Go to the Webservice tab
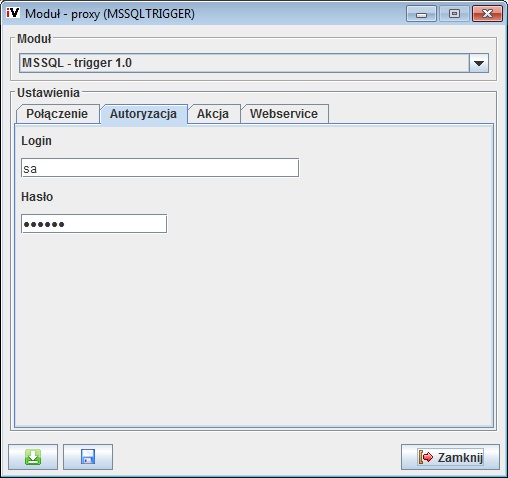The image size is (508, 478). [x=284, y=114]
